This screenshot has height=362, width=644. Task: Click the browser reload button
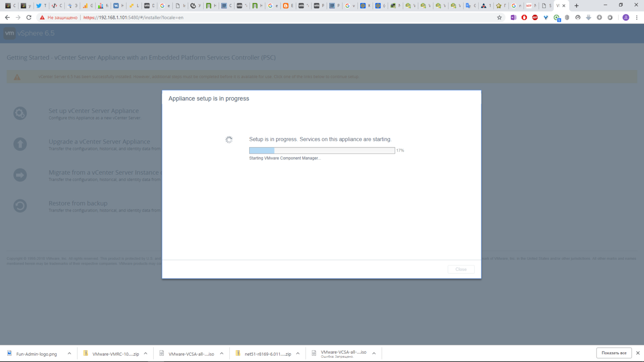click(x=29, y=17)
